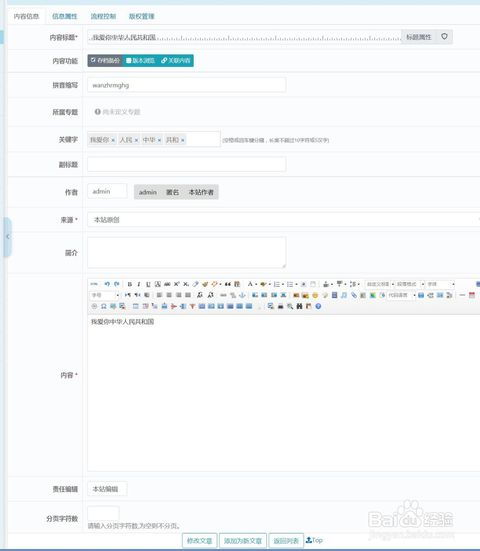Toggle the 存档备份 option
This screenshot has height=551, width=480.
(105, 60)
